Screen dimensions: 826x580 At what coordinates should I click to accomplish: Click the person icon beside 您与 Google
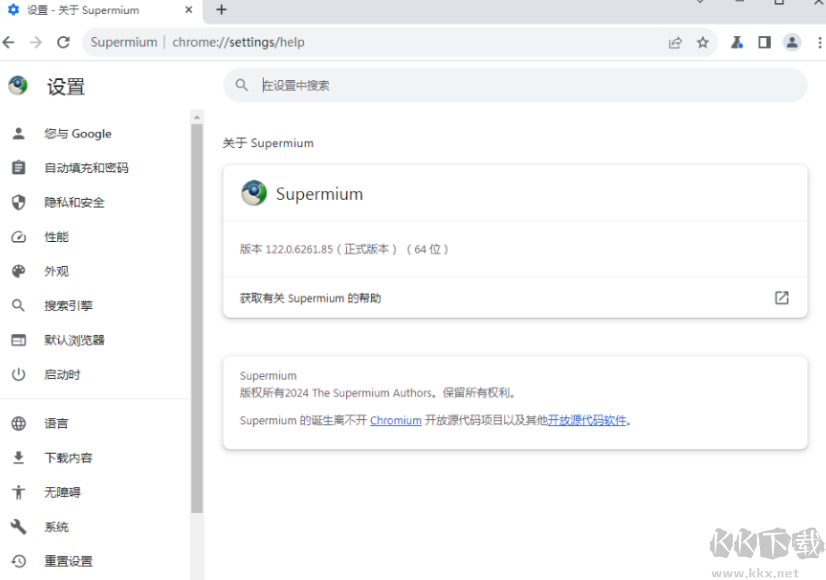(18, 134)
